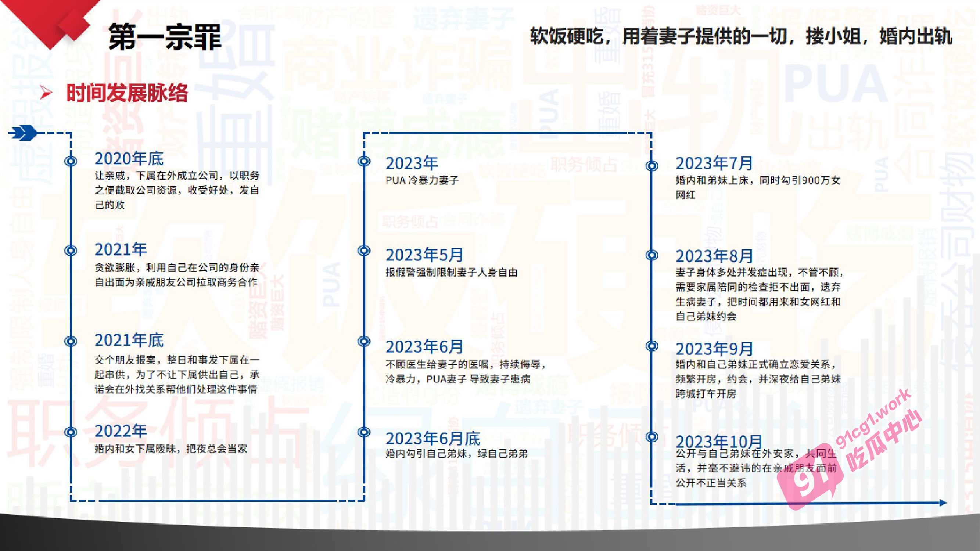
Task: Select the red heading 时间发展脉络
Action: [x=127, y=93]
